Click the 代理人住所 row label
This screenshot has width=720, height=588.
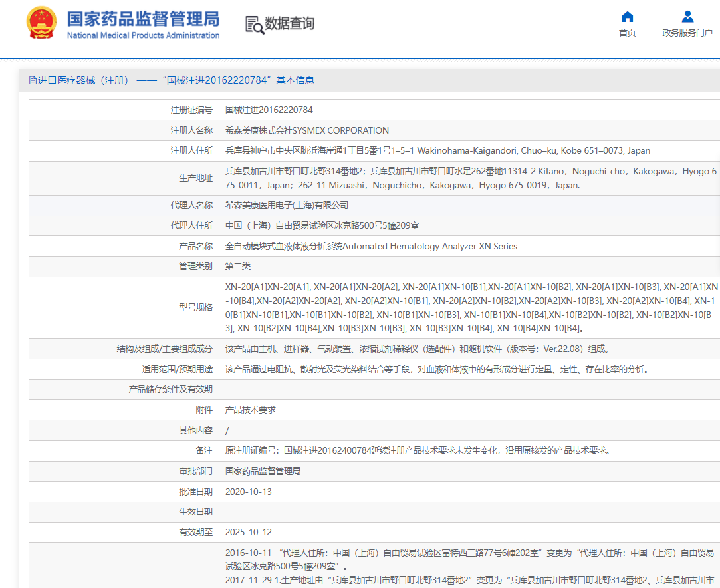[191, 225]
